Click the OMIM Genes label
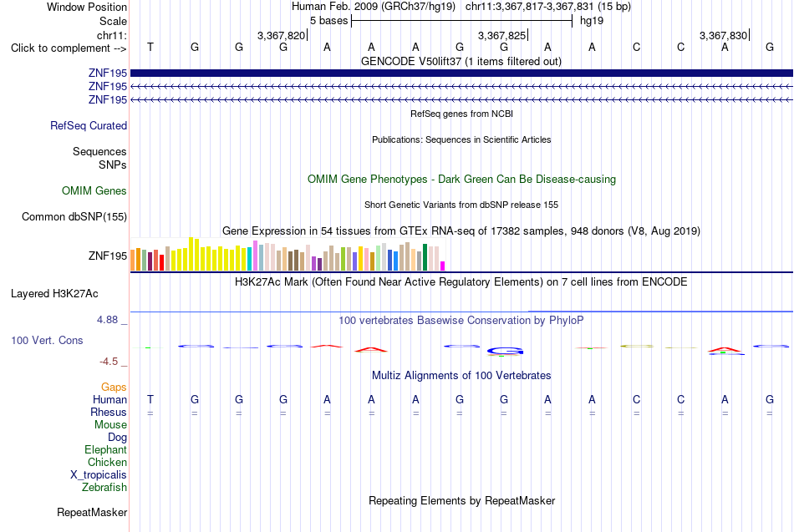 tap(94, 190)
